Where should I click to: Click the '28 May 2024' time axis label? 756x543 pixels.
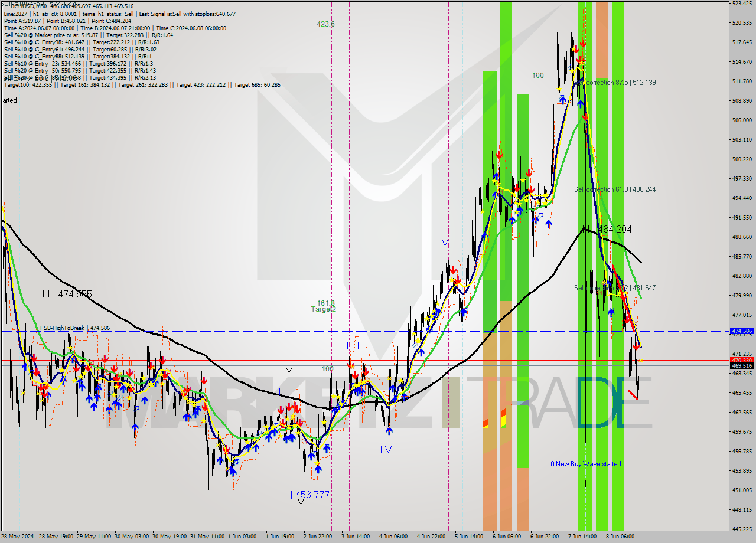[18, 537]
